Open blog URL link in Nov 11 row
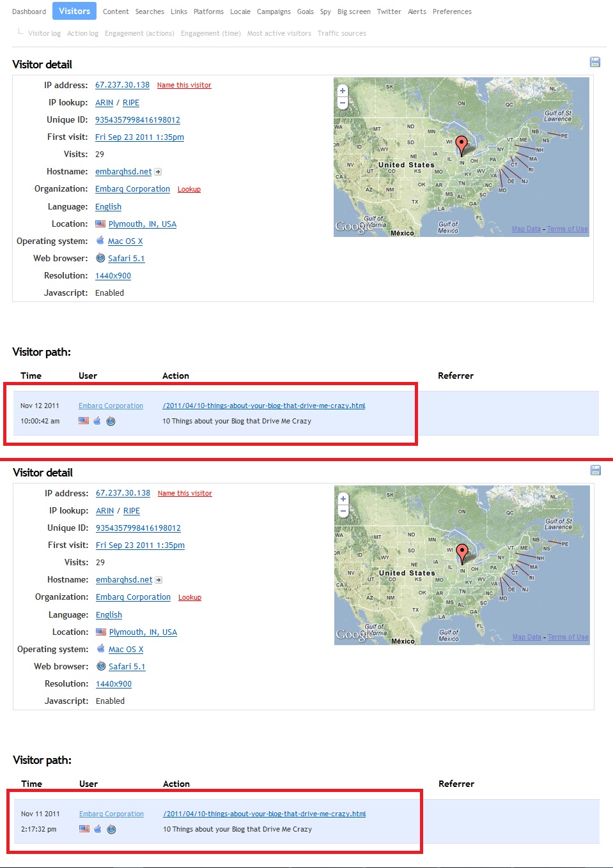The height and width of the screenshot is (868, 613). pos(265,814)
